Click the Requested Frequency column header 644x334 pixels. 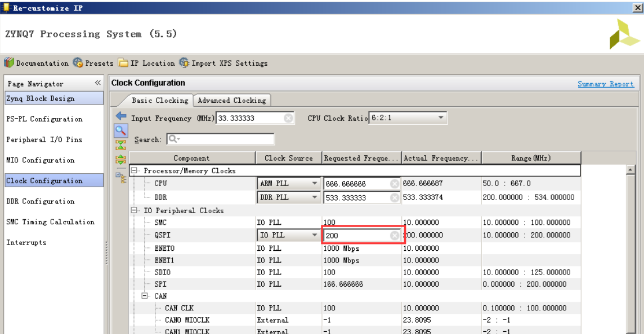coord(361,158)
